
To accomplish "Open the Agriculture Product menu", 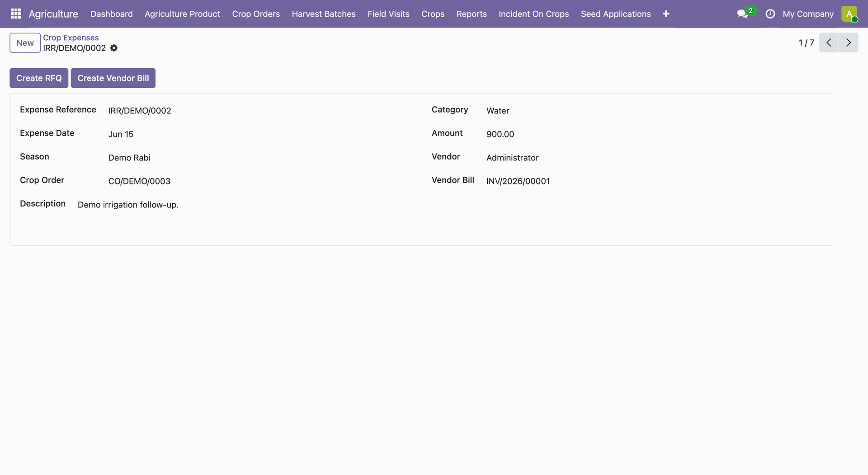I will [182, 14].
